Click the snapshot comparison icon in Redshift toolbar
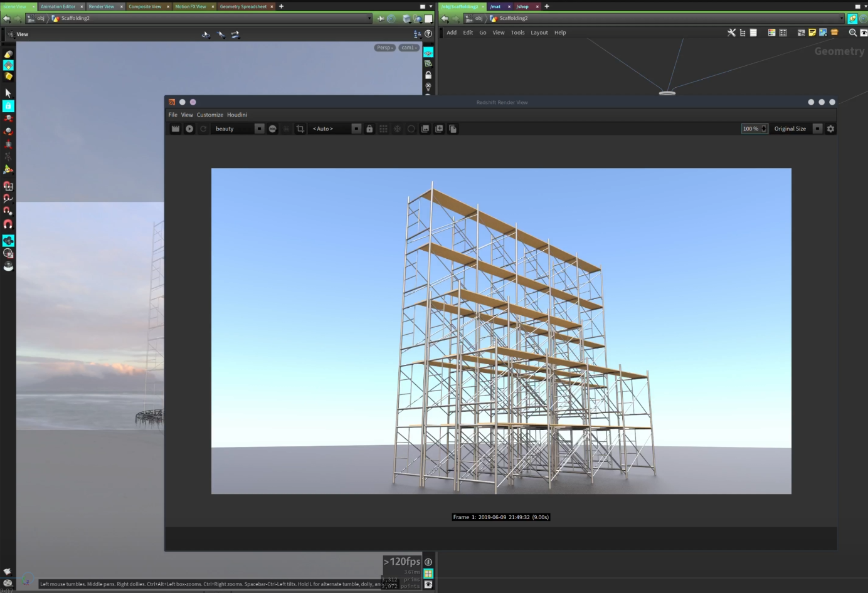Viewport: 868px width, 593px height. [x=425, y=129]
